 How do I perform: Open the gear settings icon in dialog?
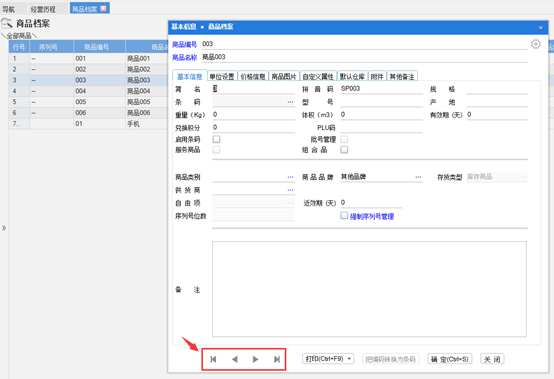point(536,44)
